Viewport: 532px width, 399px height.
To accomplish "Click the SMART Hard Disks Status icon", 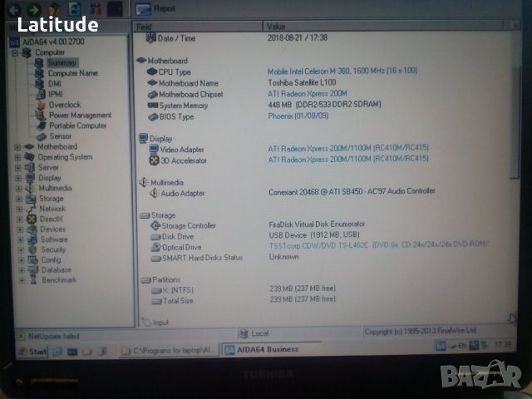I will (x=156, y=259).
